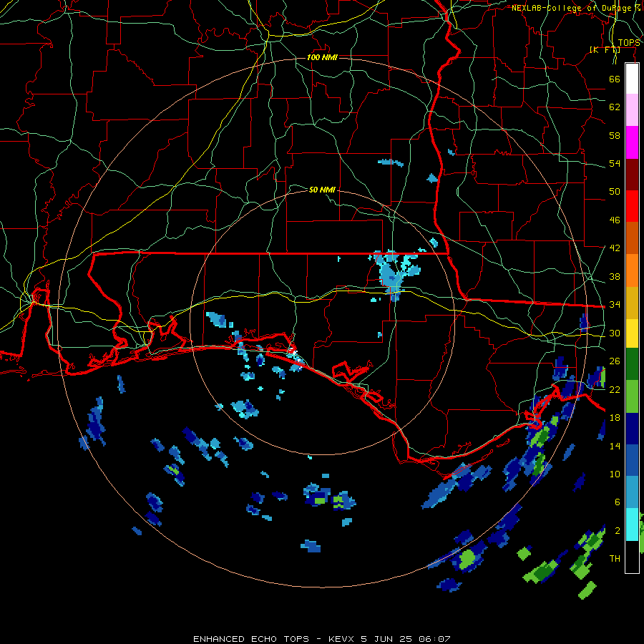
Task: Click the "58" scale label
Action: 615,135
